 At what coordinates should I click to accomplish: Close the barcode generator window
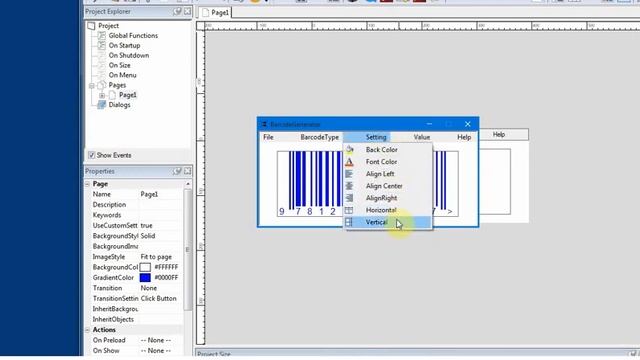[468, 124]
